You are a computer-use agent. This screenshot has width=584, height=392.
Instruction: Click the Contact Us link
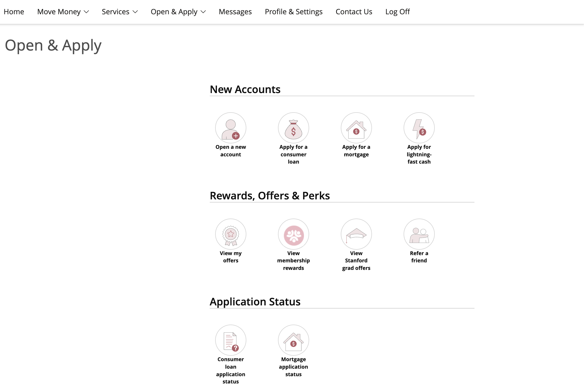tap(354, 12)
